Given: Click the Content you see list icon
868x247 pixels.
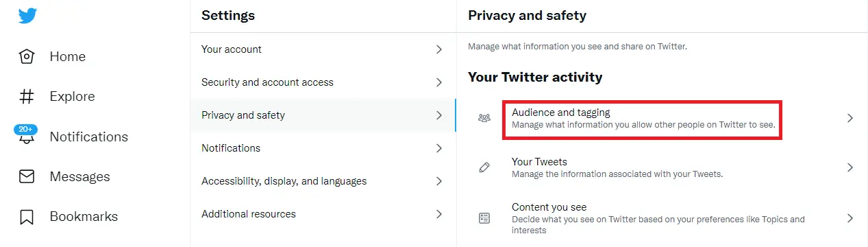Looking at the screenshot, I should [484, 218].
